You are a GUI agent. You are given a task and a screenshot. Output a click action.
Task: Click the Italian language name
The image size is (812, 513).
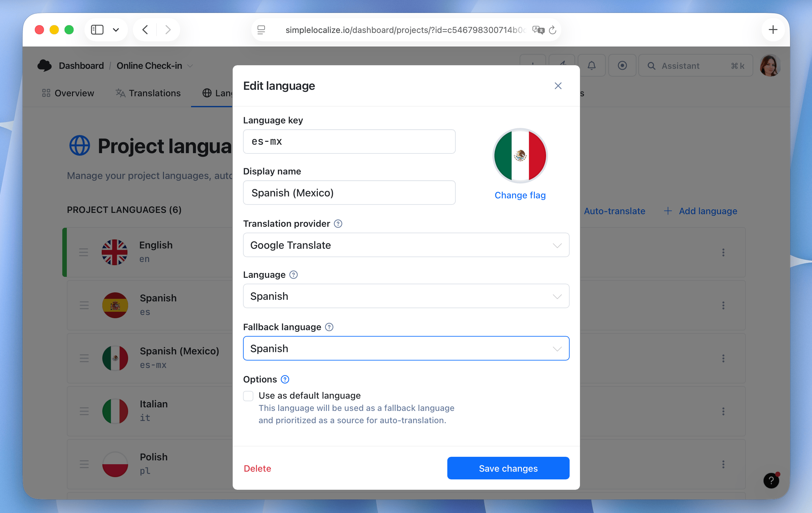coord(153,404)
